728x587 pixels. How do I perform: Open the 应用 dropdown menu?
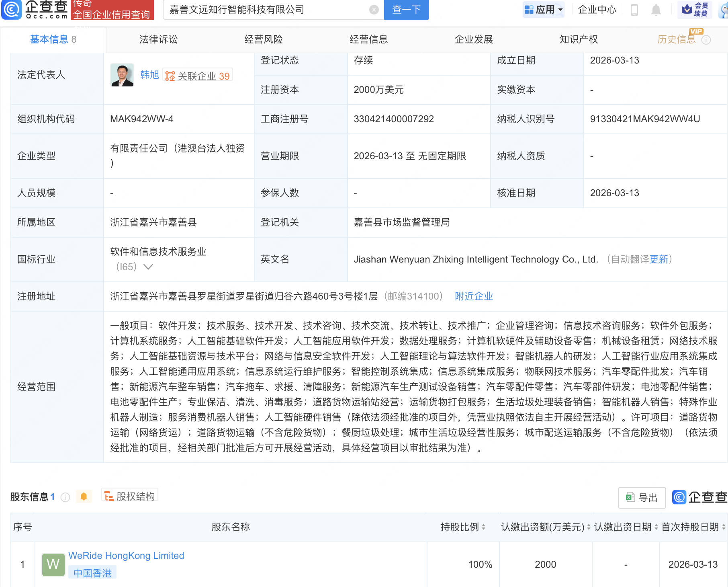pyautogui.click(x=544, y=10)
